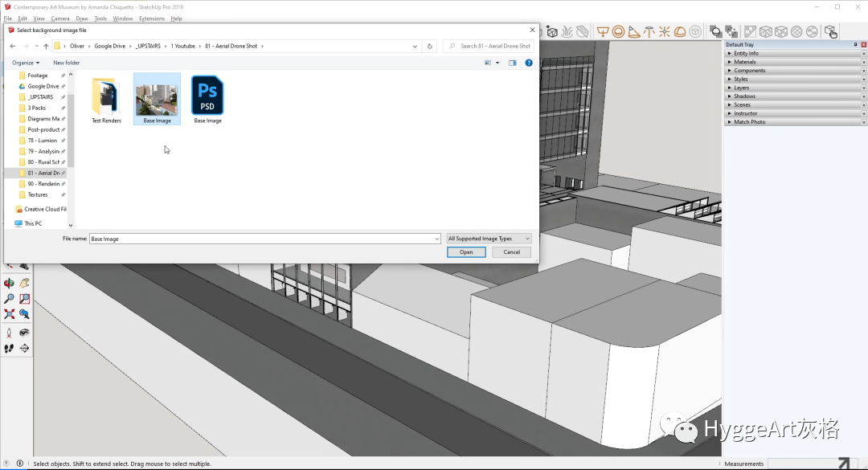This screenshot has width=868, height=470.
Task: Select the Walk footprints tool
Action: 9,348
